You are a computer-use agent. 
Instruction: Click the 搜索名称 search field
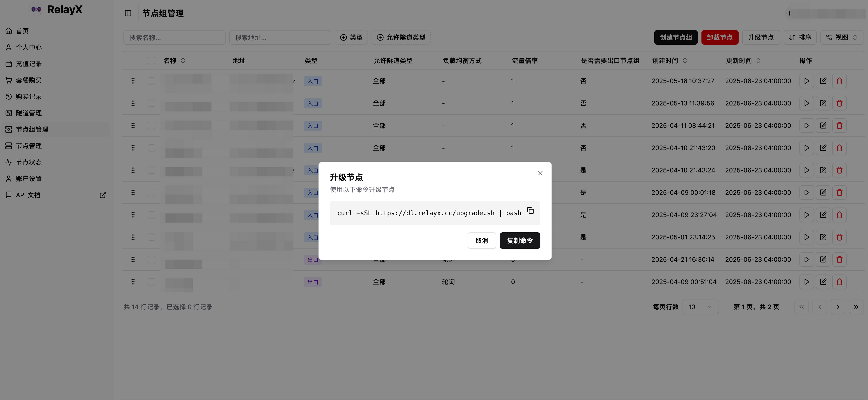[174, 37]
